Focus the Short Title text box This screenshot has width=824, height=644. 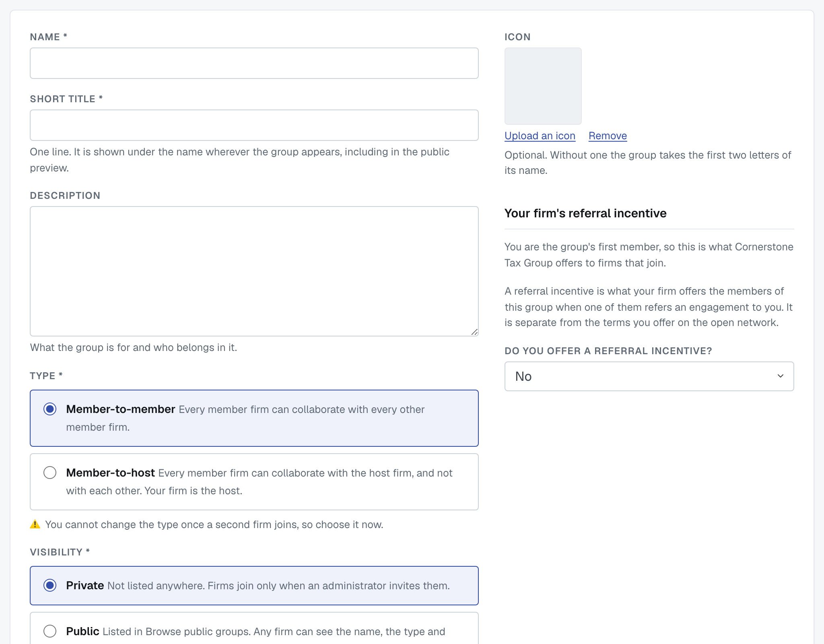pyautogui.click(x=254, y=125)
